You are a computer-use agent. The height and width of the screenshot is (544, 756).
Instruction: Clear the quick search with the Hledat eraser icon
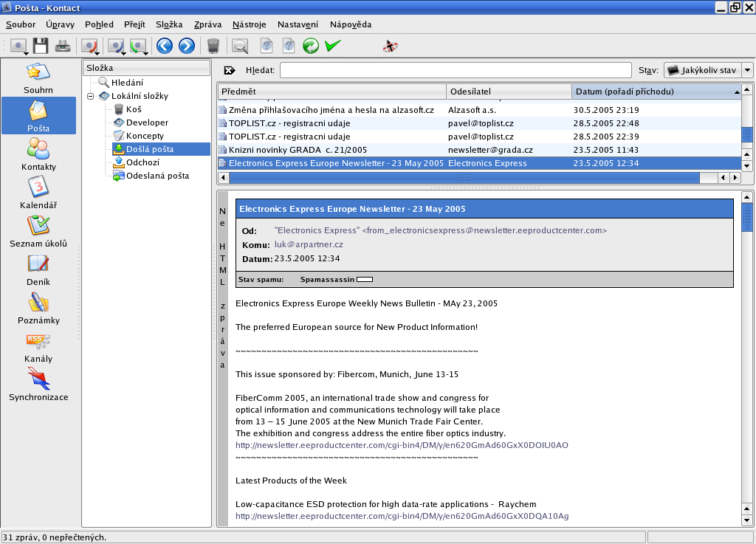tap(230, 70)
